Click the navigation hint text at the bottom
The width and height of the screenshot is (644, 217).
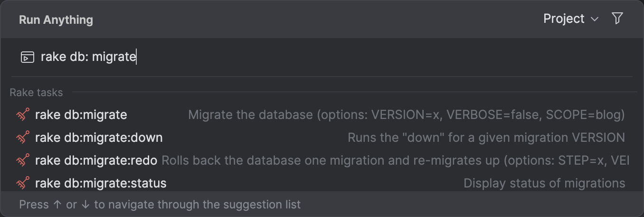pos(160,205)
